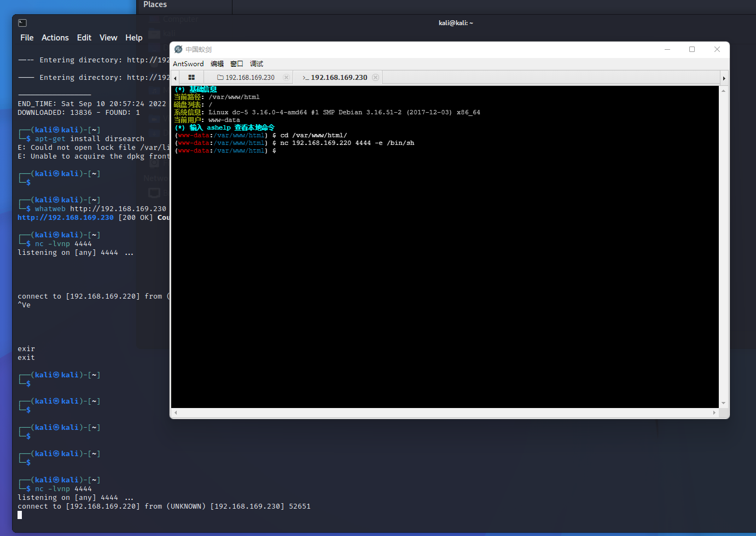Viewport: 756px width, 536px height.
Task: Open the 调试 menu in AntSword
Action: coord(257,64)
